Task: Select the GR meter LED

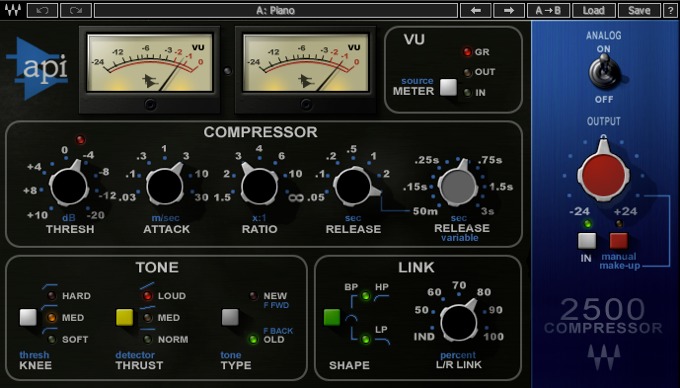Action: tap(467, 52)
